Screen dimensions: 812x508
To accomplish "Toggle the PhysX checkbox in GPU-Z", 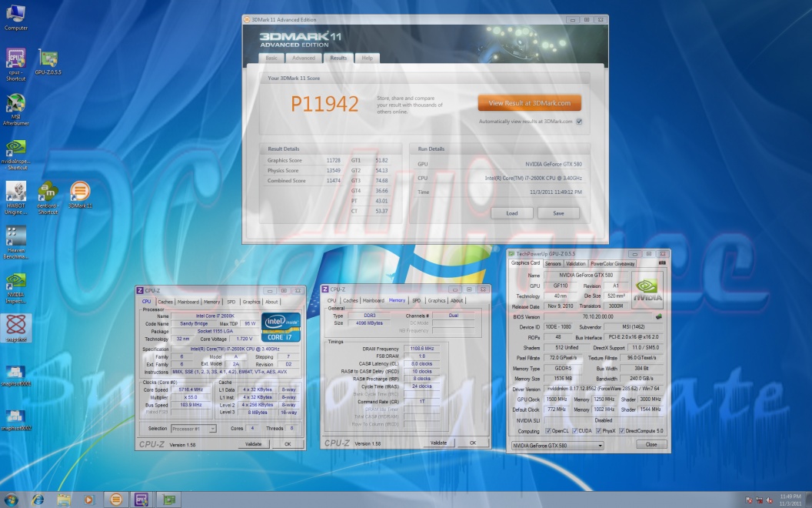I will (x=597, y=431).
